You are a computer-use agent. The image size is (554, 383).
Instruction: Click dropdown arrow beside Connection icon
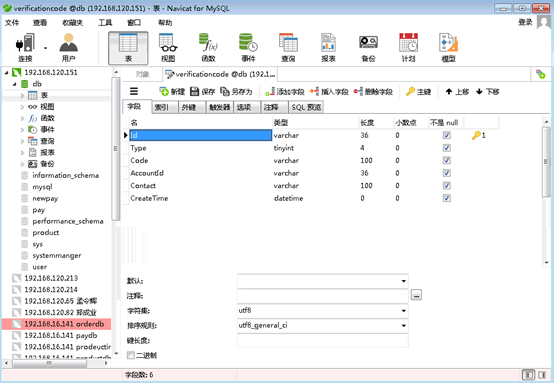(x=45, y=48)
